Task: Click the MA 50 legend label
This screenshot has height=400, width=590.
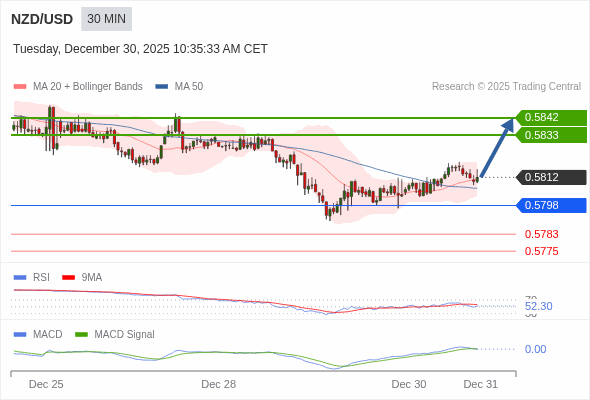Action: (x=189, y=87)
